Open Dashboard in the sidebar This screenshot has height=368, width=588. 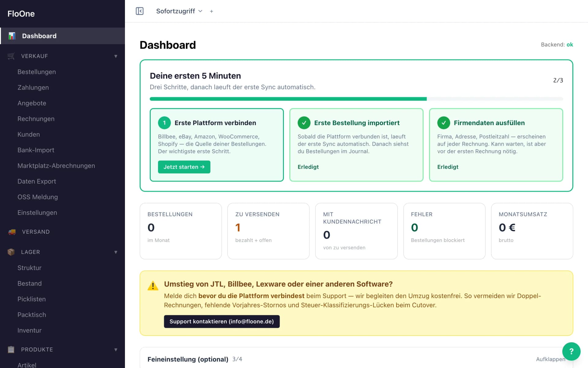pos(62,36)
